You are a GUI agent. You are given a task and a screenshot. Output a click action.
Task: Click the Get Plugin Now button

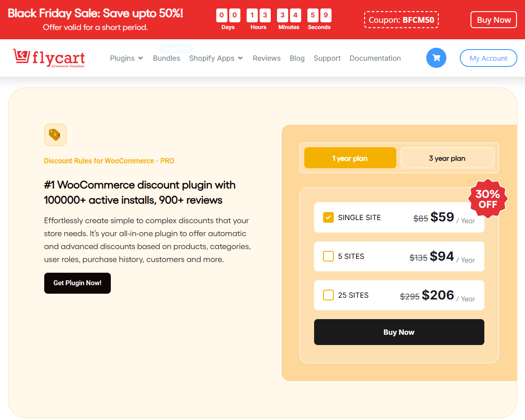[x=77, y=283]
